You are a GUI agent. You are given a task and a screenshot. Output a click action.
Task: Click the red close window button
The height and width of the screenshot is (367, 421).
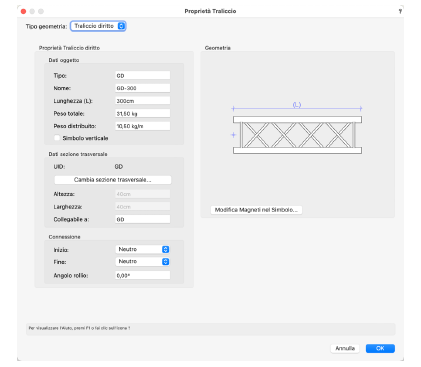click(23, 11)
